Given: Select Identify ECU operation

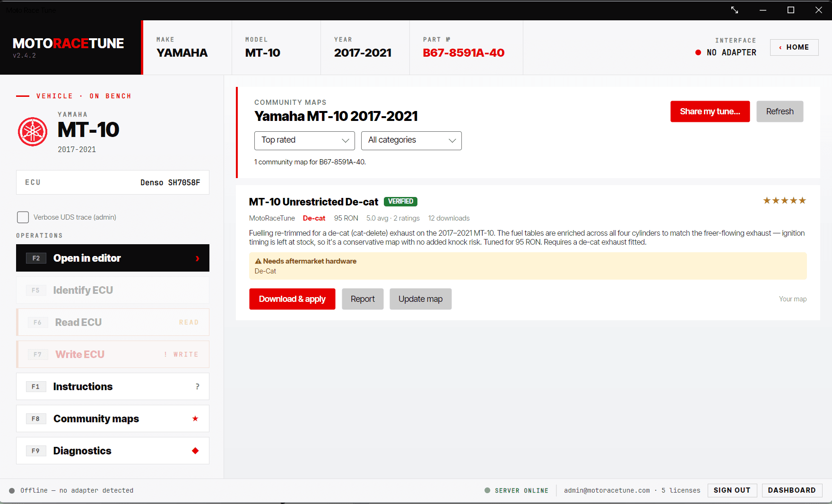Looking at the screenshot, I should tap(113, 290).
